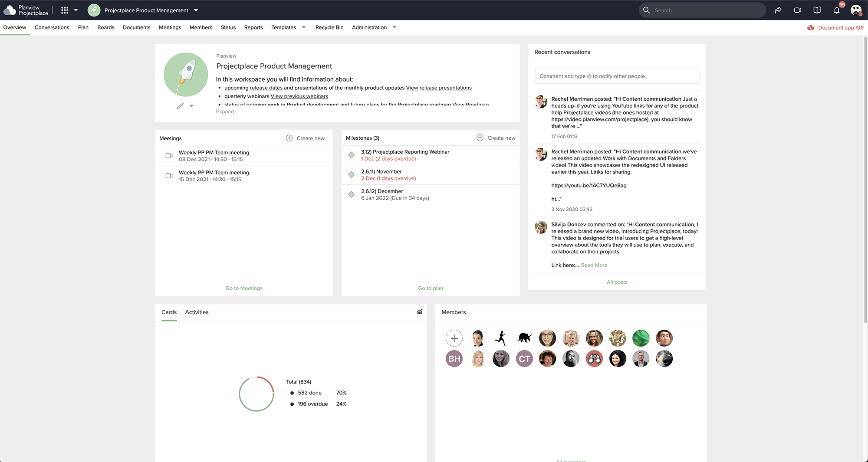Click the page vertical scrollbar
Screen dimensions: 868x462
click(865, 180)
